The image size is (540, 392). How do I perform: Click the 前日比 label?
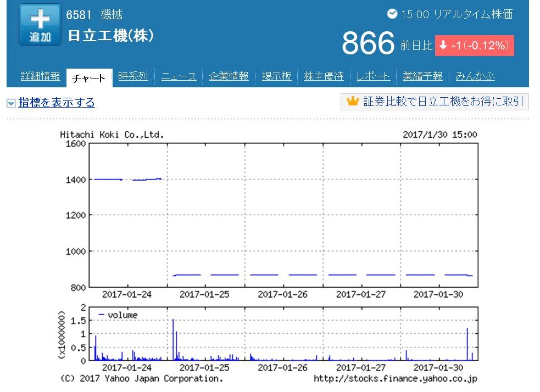tap(416, 46)
